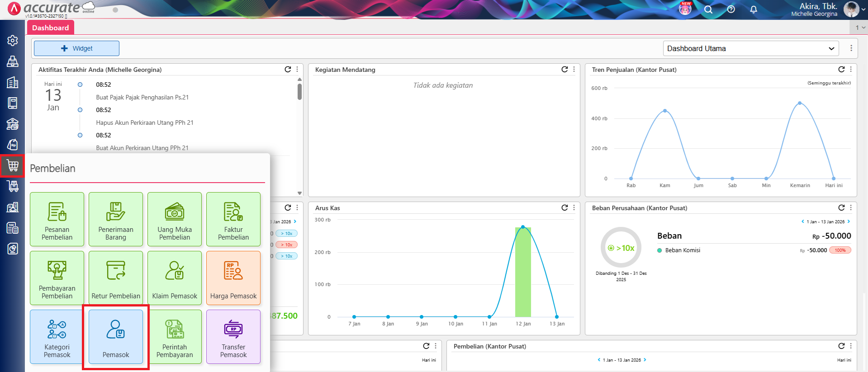Select the Retur Pembelian tile

pos(116,278)
